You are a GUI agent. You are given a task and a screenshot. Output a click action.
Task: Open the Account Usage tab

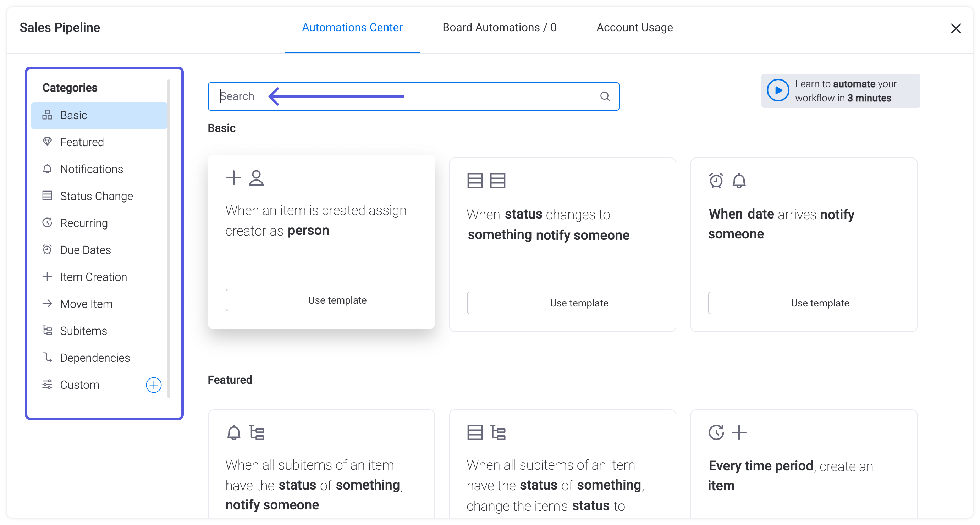(634, 27)
